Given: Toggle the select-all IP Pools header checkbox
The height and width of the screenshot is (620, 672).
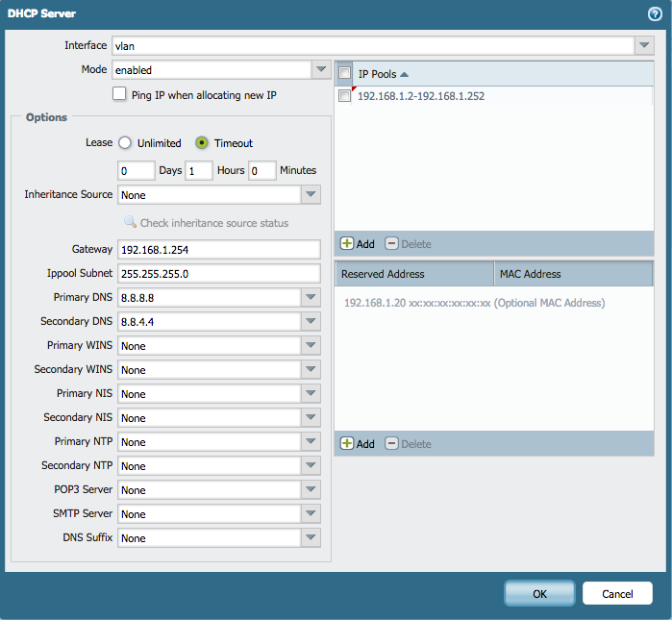Looking at the screenshot, I should click(x=345, y=73).
